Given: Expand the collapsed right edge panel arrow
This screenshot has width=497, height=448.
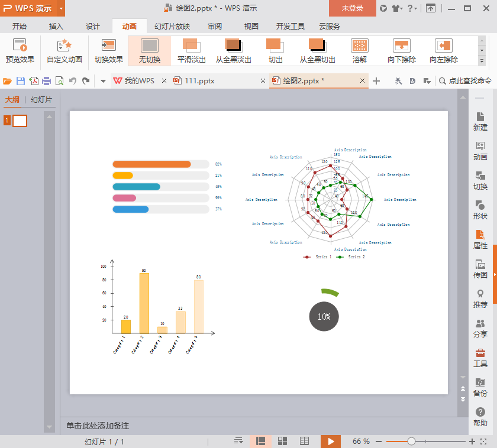Looking at the screenshot, I should point(495,274).
